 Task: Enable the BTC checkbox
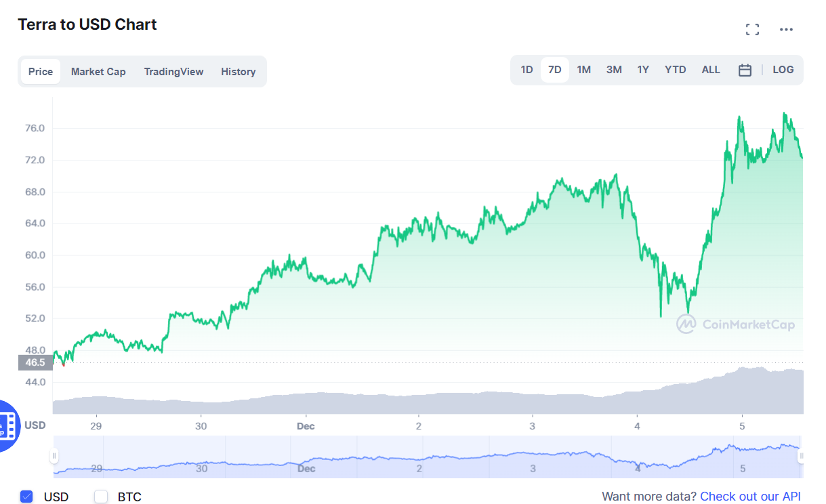101,497
